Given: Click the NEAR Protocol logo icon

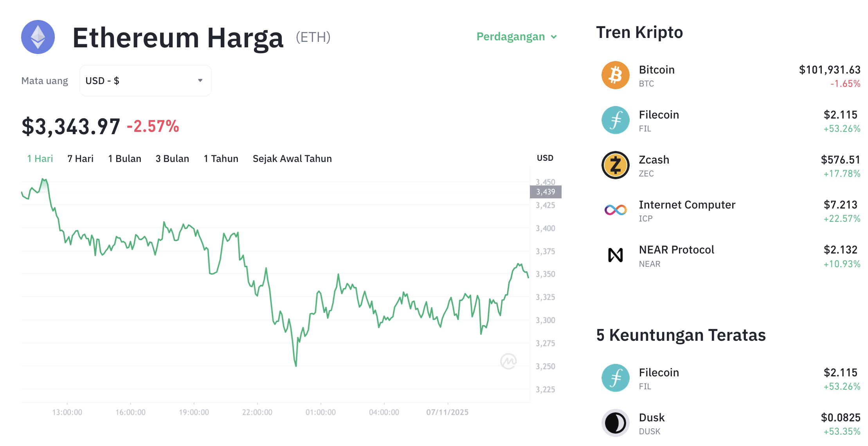Looking at the screenshot, I should point(615,255).
